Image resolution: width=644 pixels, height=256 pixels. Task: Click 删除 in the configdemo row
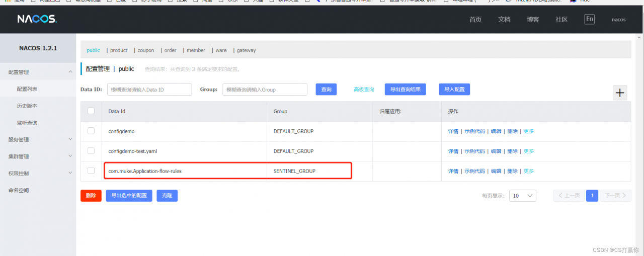pyautogui.click(x=512, y=131)
